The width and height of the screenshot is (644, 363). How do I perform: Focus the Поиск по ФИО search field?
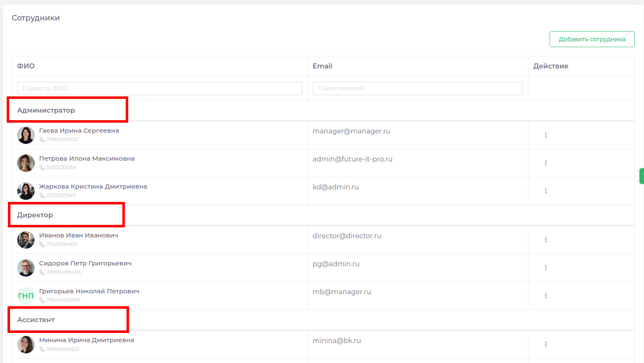coord(160,88)
